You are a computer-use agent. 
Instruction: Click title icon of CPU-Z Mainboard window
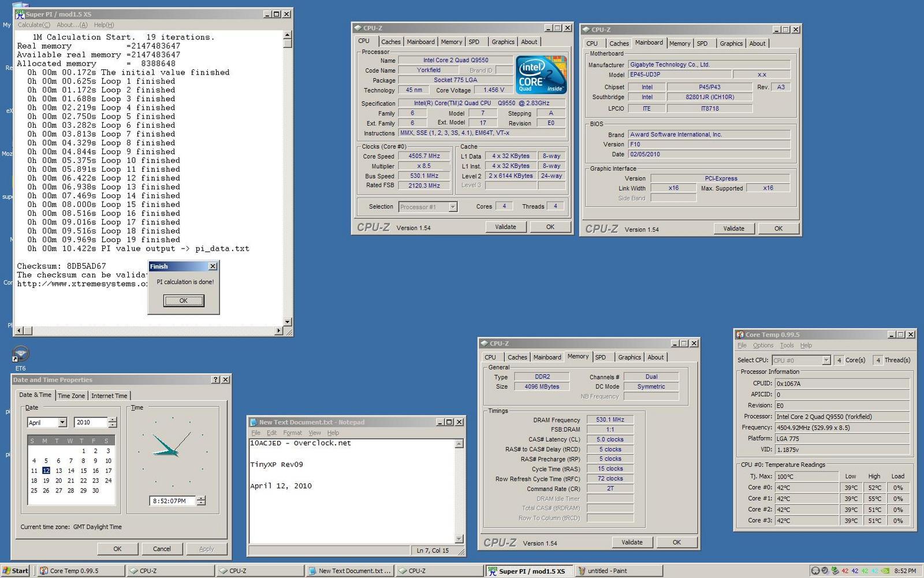click(x=586, y=29)
